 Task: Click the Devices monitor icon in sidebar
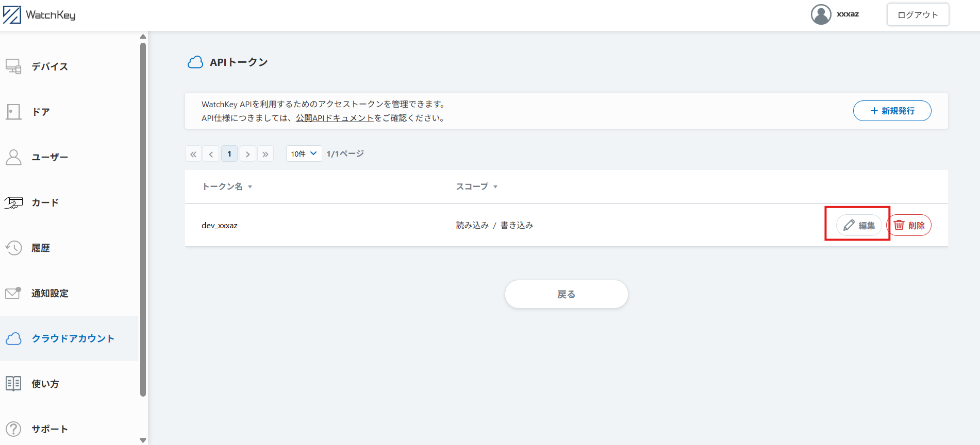[x=13, y=66]
